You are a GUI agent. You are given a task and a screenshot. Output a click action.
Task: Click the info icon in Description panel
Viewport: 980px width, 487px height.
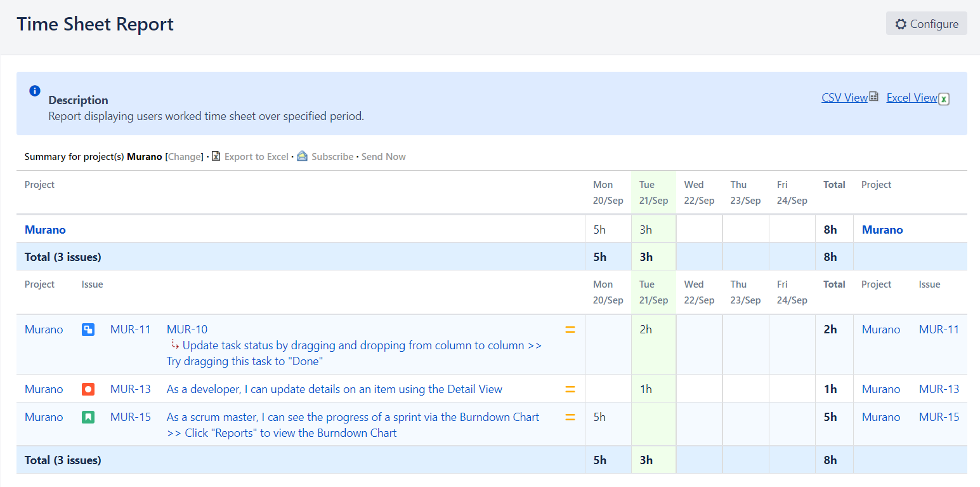(35, 91)
